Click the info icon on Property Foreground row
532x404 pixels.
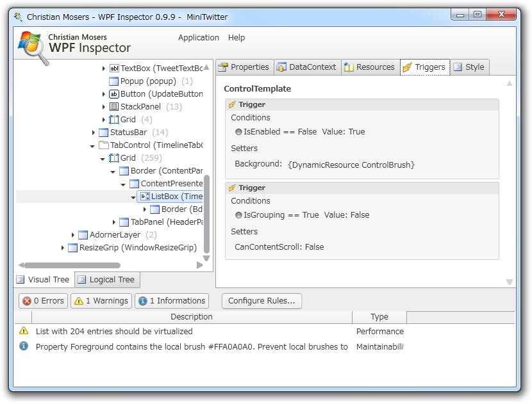[24, 346]
